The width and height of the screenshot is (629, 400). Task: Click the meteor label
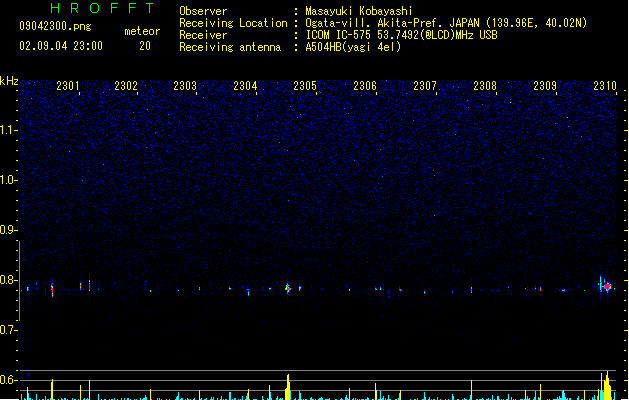click(142, 31)
